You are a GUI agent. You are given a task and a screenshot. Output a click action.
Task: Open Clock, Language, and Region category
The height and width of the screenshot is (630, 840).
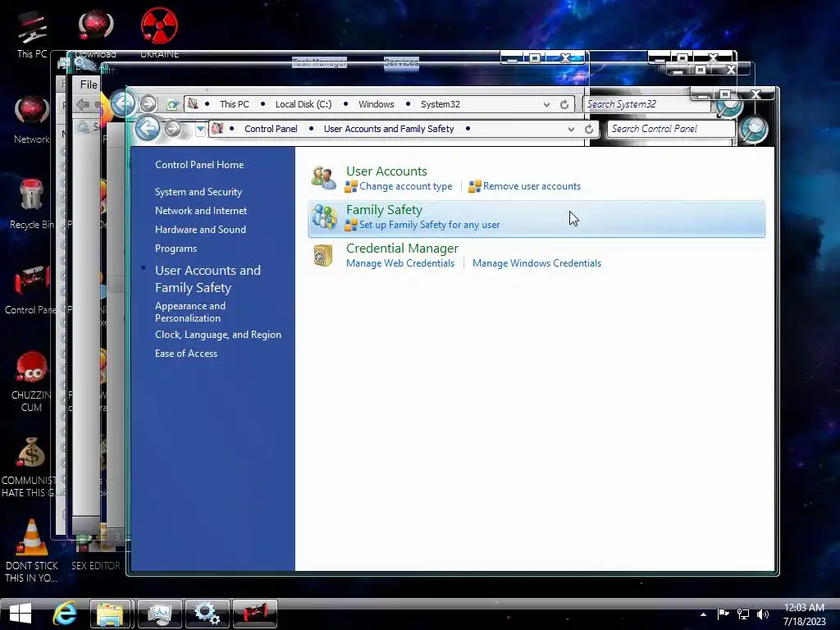tap(218, 335)
